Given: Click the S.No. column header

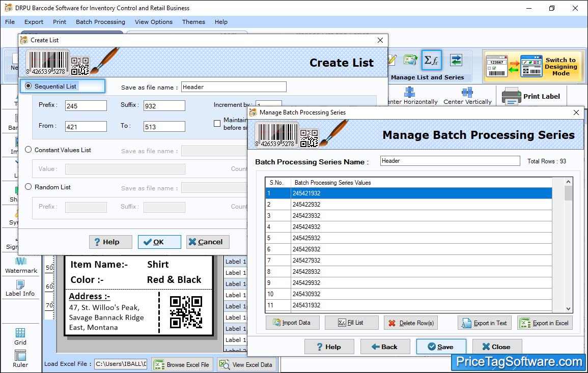Looking at the screenshot, I should pos(278,183).
